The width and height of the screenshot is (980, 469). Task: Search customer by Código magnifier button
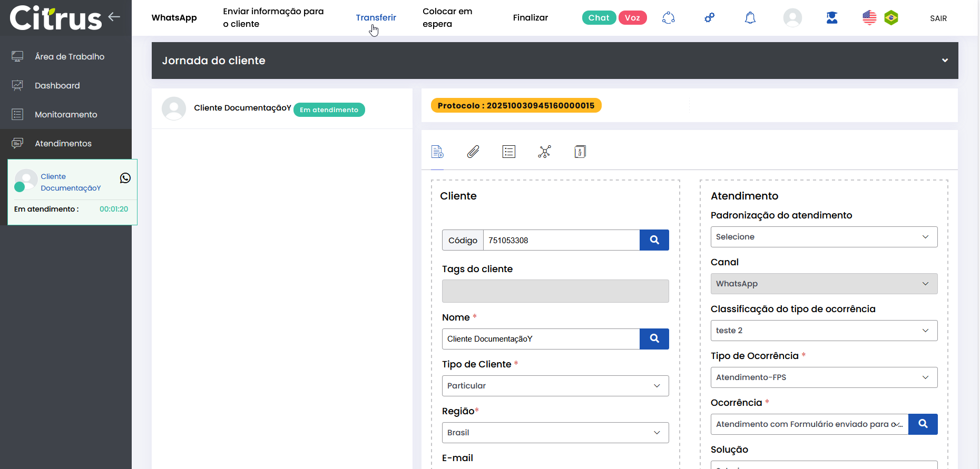click(x=654, y=240)
